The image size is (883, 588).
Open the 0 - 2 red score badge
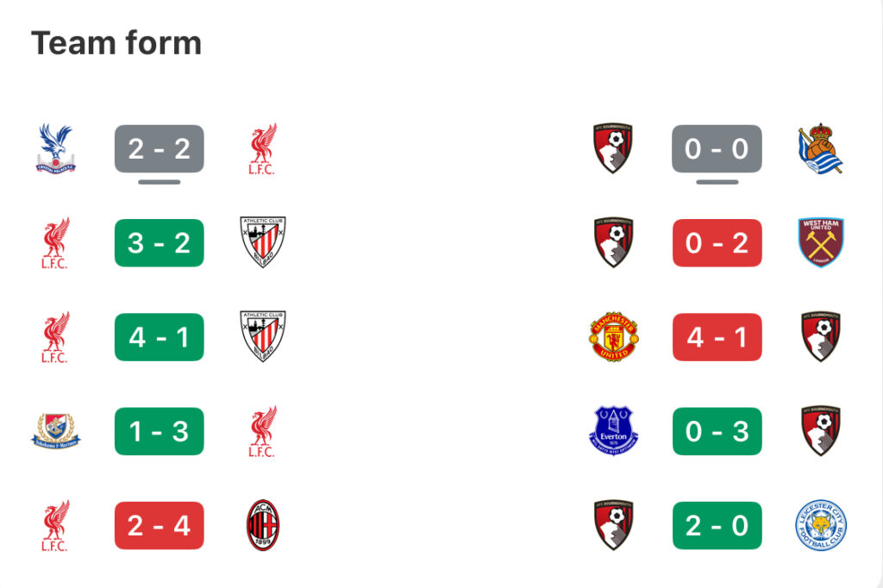(717, 243)
